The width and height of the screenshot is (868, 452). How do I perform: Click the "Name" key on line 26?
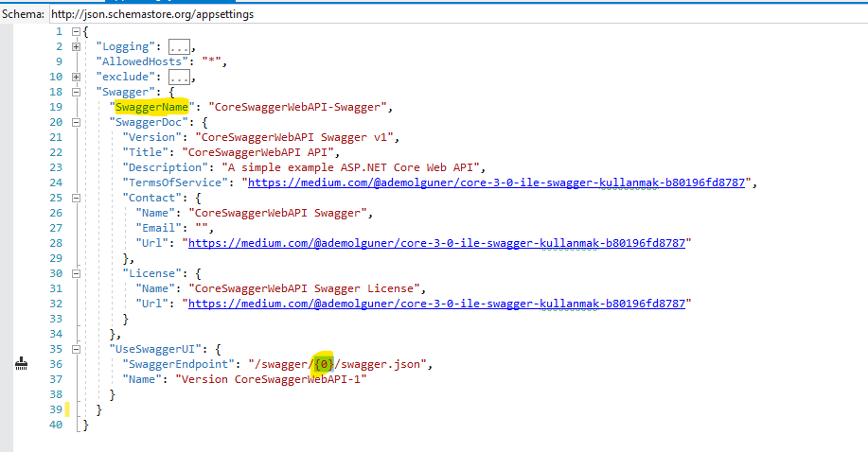click(155, 213)
